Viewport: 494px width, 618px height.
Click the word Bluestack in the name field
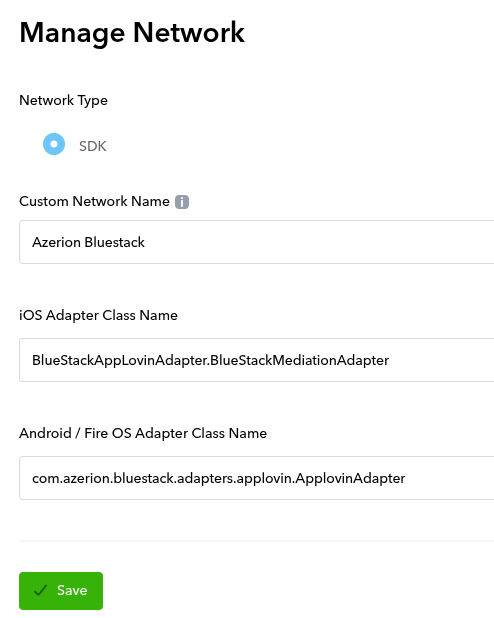[115, 242]
